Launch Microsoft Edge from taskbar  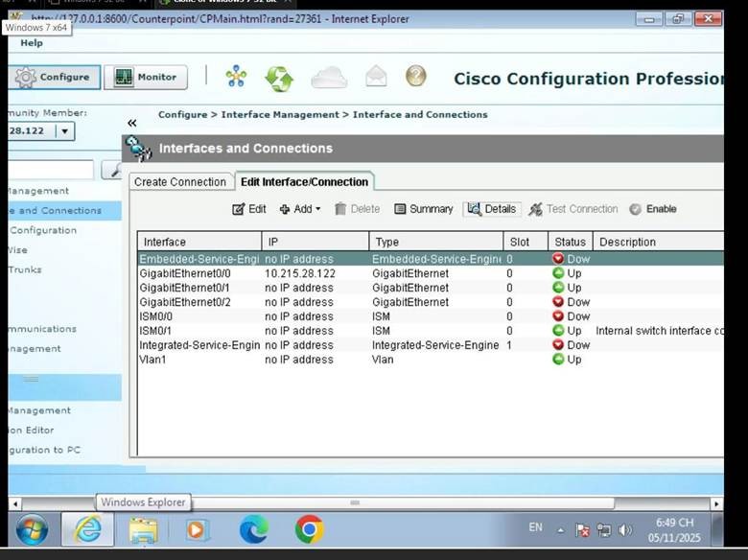coord(253,528)
